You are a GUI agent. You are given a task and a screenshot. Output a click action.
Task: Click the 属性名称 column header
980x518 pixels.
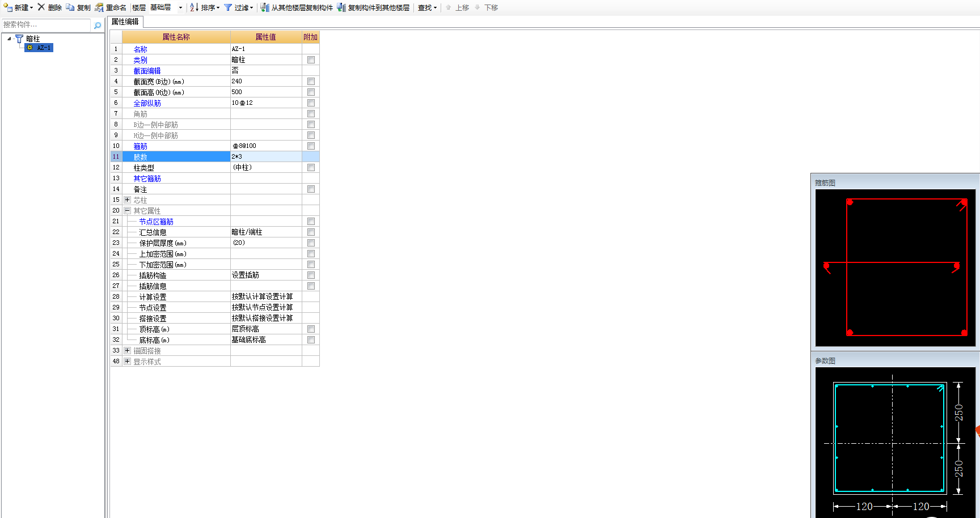pos(176,37)
